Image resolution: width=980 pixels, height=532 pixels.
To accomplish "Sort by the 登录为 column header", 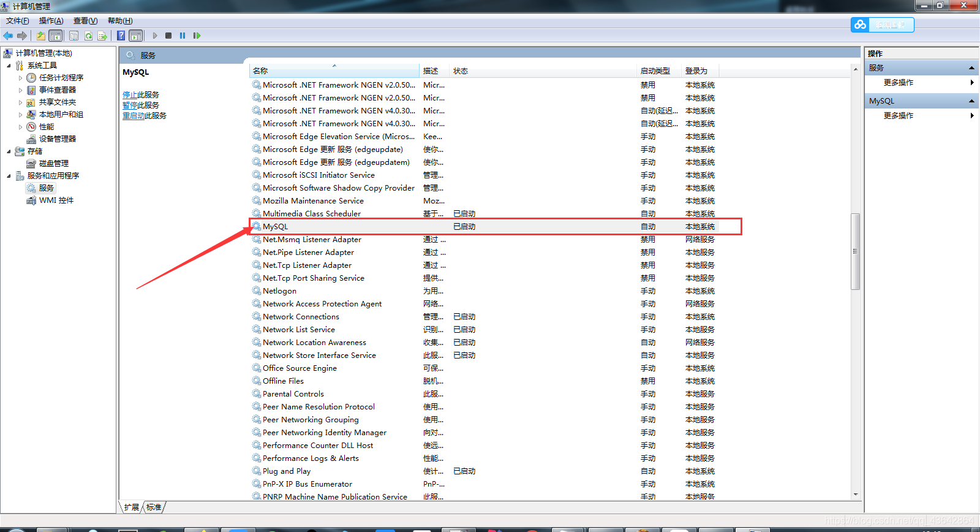I will tap(700, 71).
